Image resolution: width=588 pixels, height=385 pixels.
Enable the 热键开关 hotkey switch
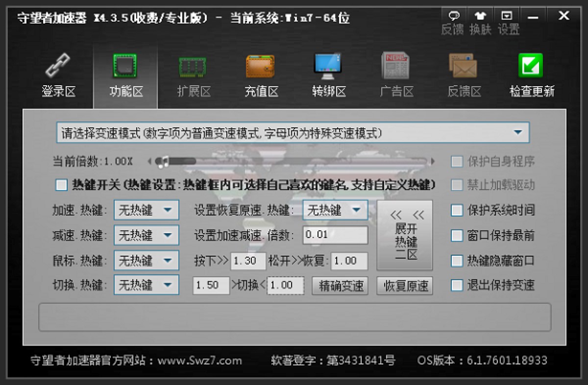(x=61, y=185)
